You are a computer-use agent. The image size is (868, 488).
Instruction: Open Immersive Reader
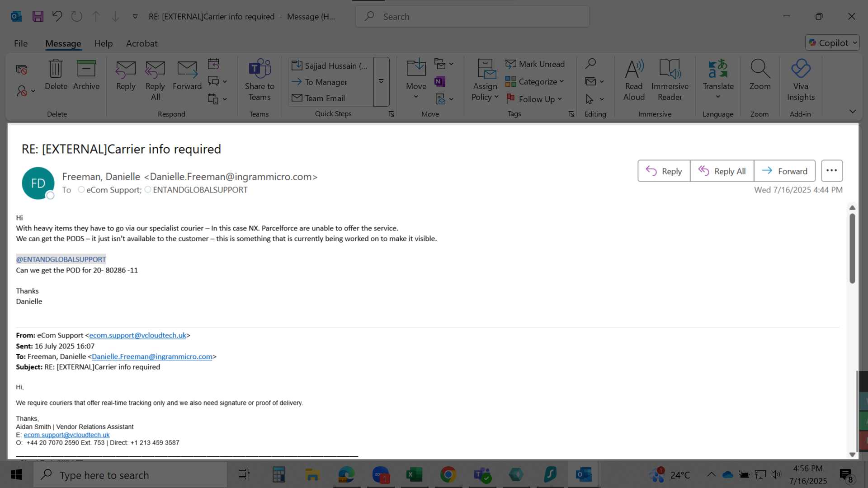(x=670, y=80)
